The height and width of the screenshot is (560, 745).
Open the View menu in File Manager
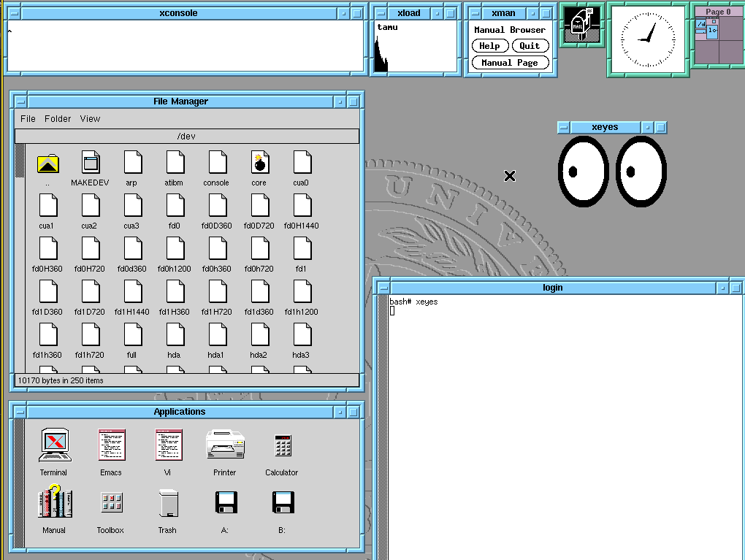pos(90,119)
